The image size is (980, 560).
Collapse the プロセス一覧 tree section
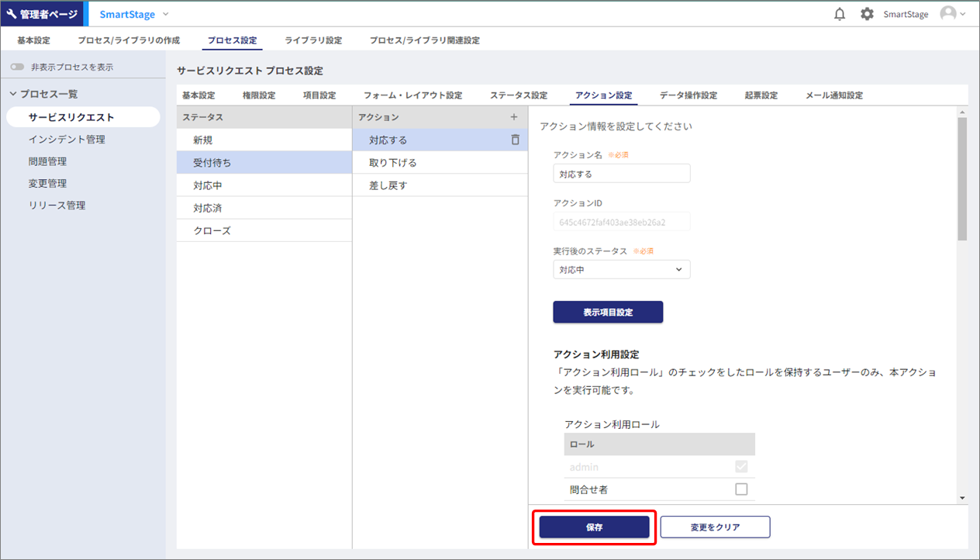point(13,94)
